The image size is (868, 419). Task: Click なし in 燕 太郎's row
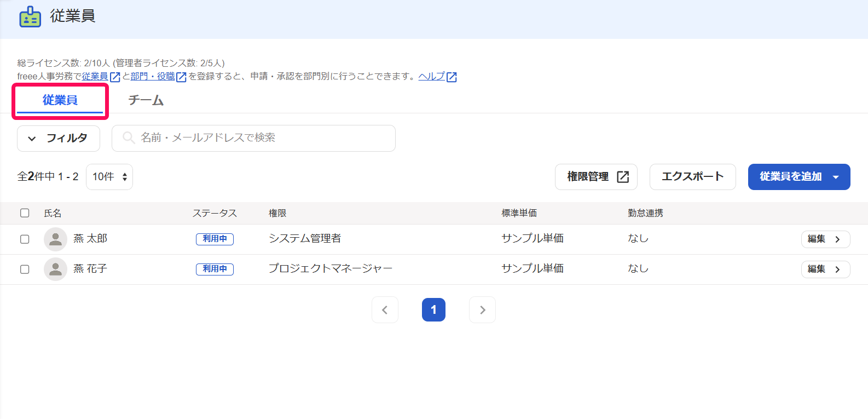(x=638, y=239)
